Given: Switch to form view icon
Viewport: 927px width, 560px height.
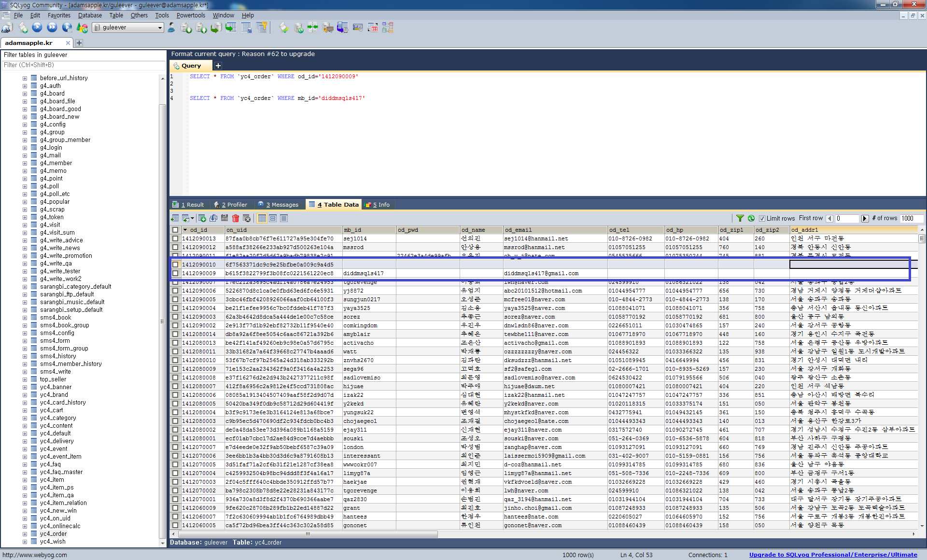Looking at the screenshot, I should [273, 218].
